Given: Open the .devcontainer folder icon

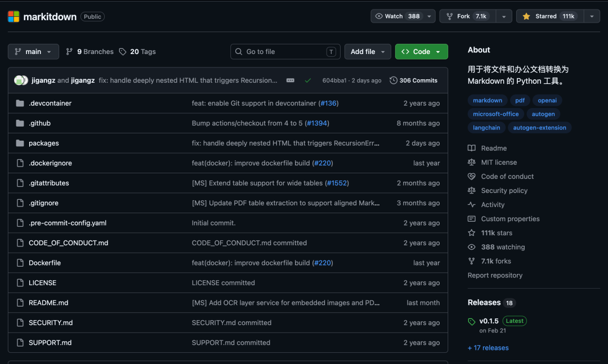Looking at the screenshot, I should 20,103.
